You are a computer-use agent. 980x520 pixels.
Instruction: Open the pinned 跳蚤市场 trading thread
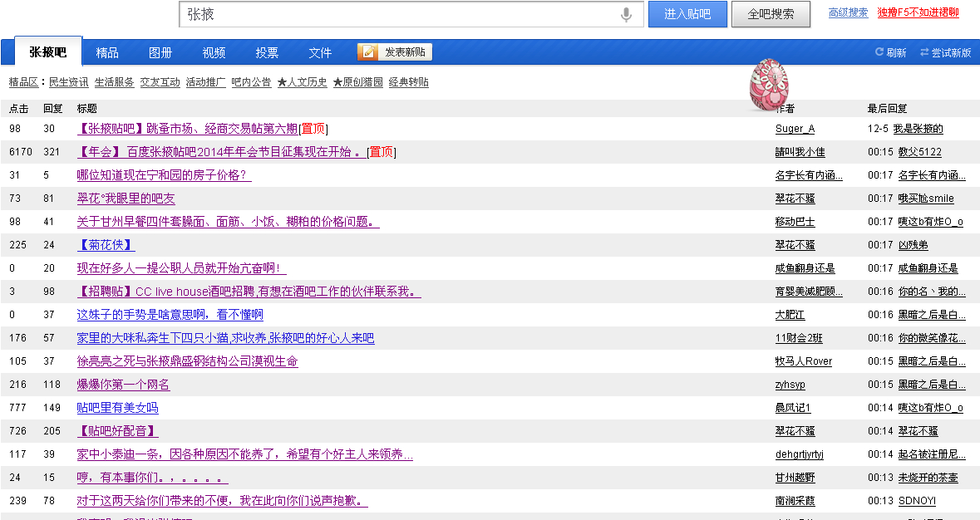click(187, 129)
